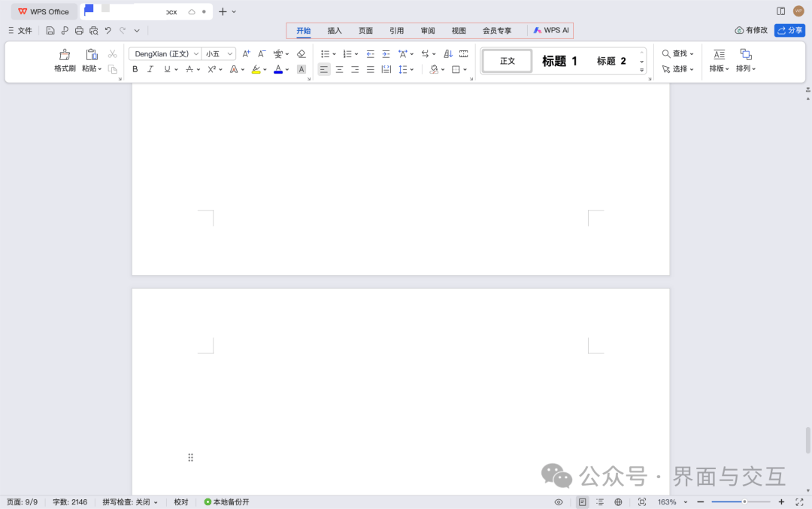The height and width of the screenshot is (509, 812).
Task: Apply the superscript formatting icon
Action: tap(211, 68)
